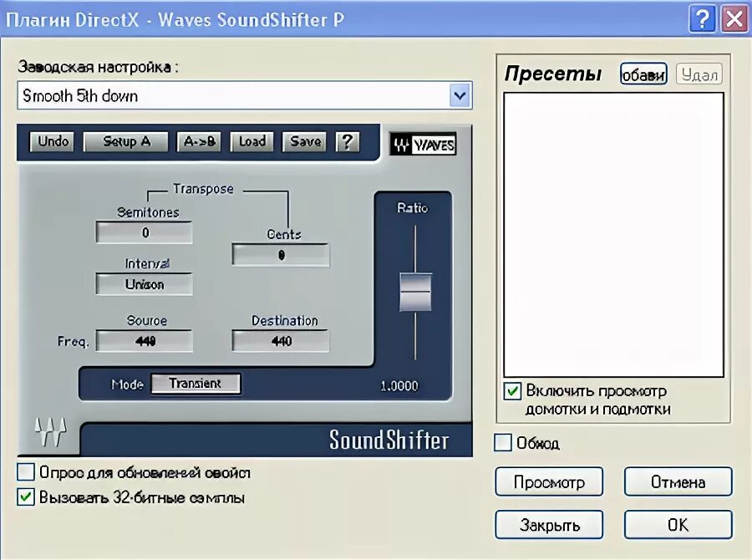The height and width of the screenshot is (560, 752).
Task: Click the Source frequency field
Action: click(x=145, y=341)
